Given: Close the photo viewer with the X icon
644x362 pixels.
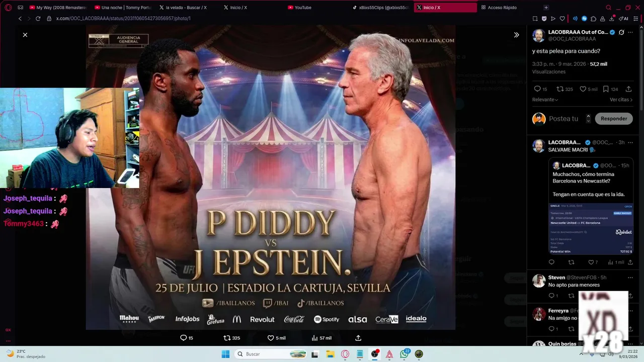Looking at the screenshot, I should (25, 35).
